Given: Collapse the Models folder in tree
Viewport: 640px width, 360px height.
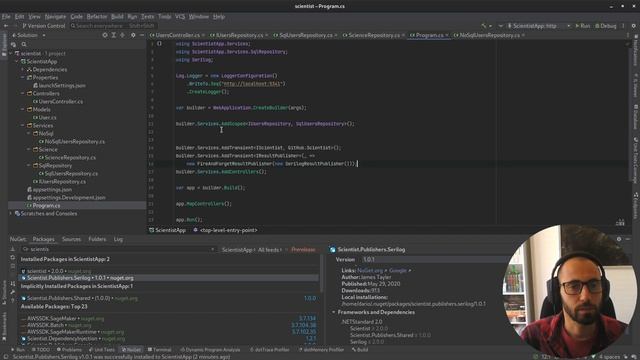Looking at the screenshot, I should pos(23,109).
